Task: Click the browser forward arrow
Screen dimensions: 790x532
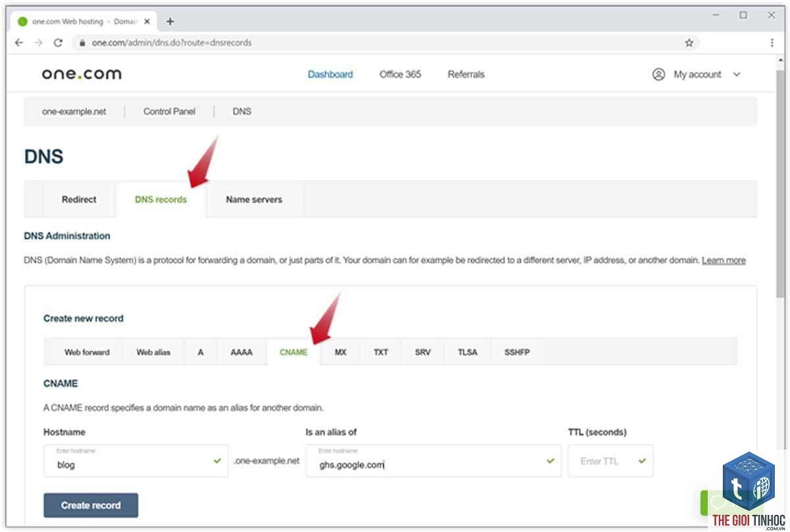Action: [x=38, y=43]
